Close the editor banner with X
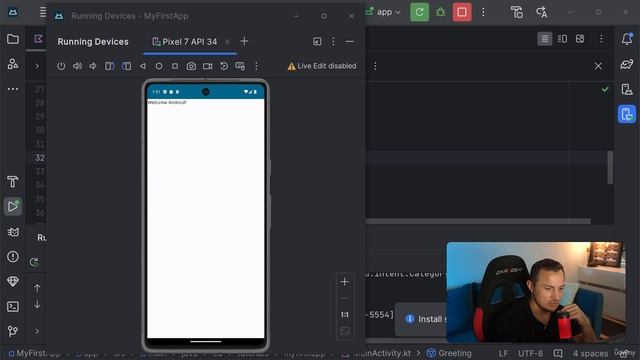 [598, 66]
